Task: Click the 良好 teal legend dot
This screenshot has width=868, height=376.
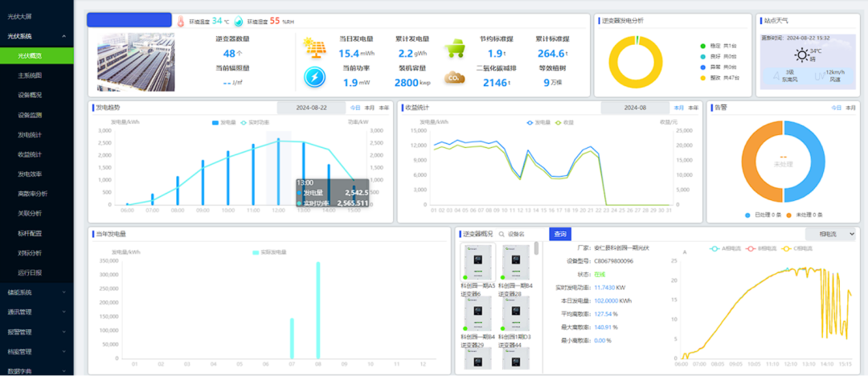Action: tap(703, 56)
